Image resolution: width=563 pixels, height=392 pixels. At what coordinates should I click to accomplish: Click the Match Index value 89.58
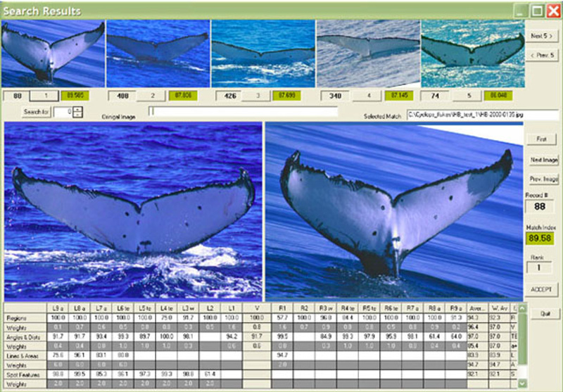(x=540, y=239)
